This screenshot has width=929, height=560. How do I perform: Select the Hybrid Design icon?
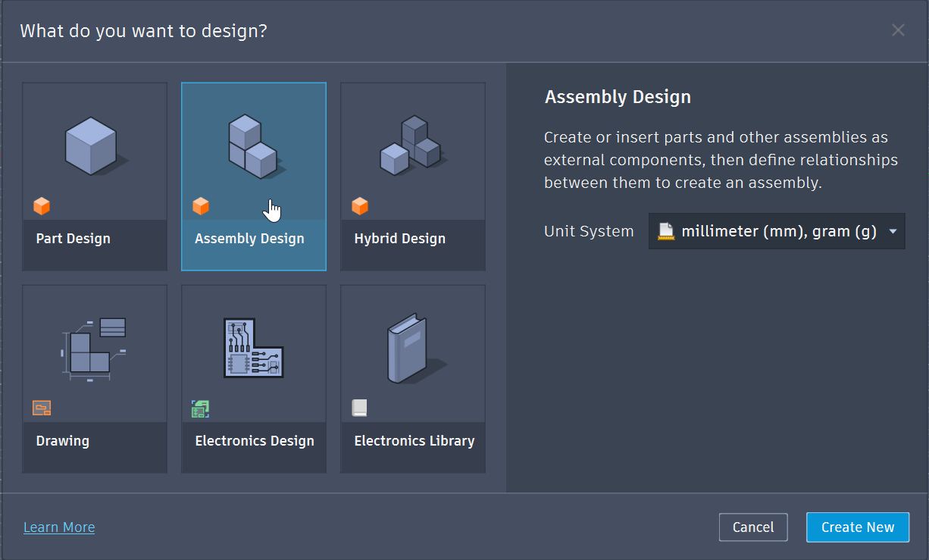coord(412,144)
